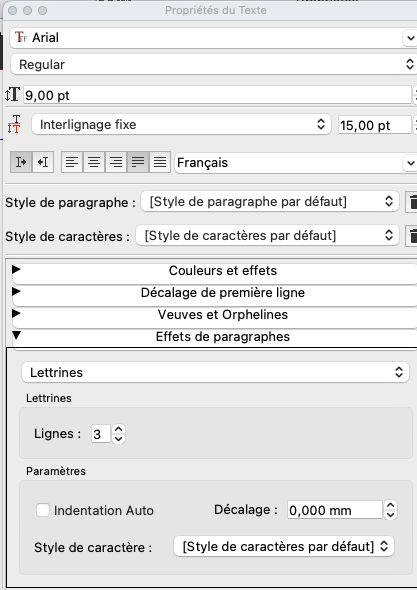Screen dimensions: 417x590
Task: Click trash icon beside paragraph style
Action: coord(412,202)
